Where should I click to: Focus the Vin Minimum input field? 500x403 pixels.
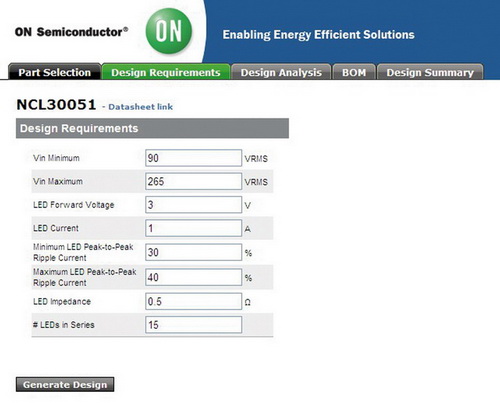(x=193, y=158)
